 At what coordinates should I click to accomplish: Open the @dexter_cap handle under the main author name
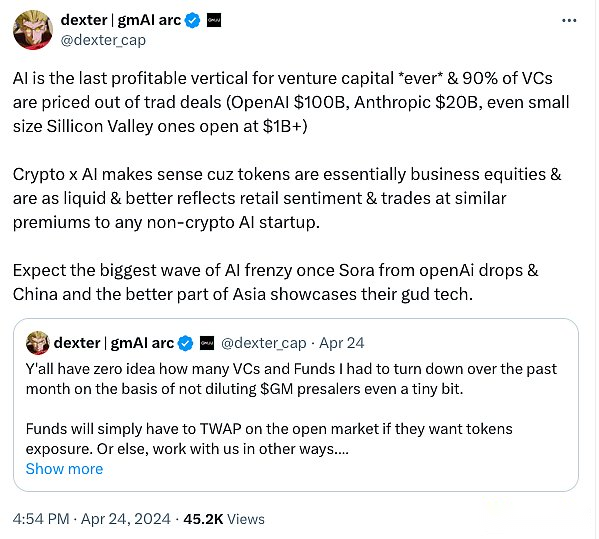[x=103, y=40]
